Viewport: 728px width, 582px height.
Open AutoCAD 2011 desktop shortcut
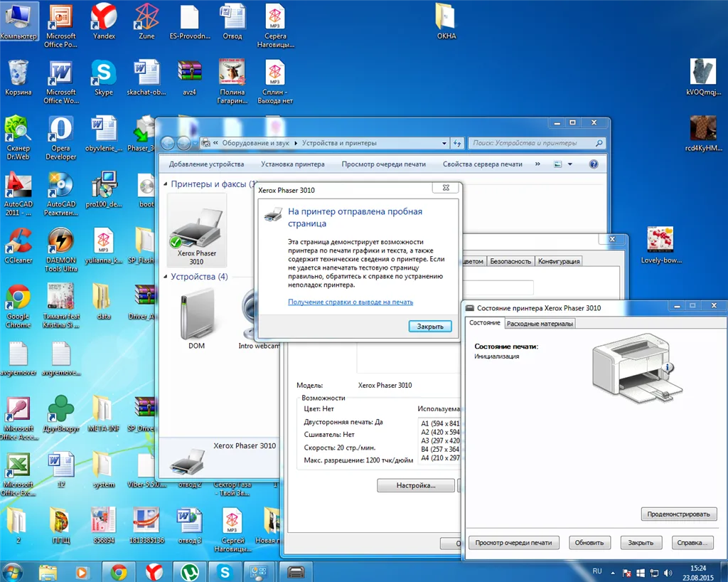tap(18, 194)
